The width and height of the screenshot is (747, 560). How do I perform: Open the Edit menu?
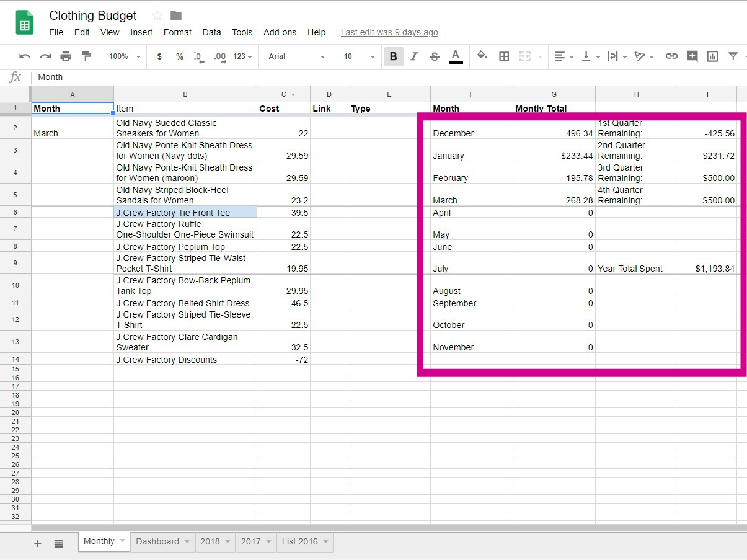point(82,32)
